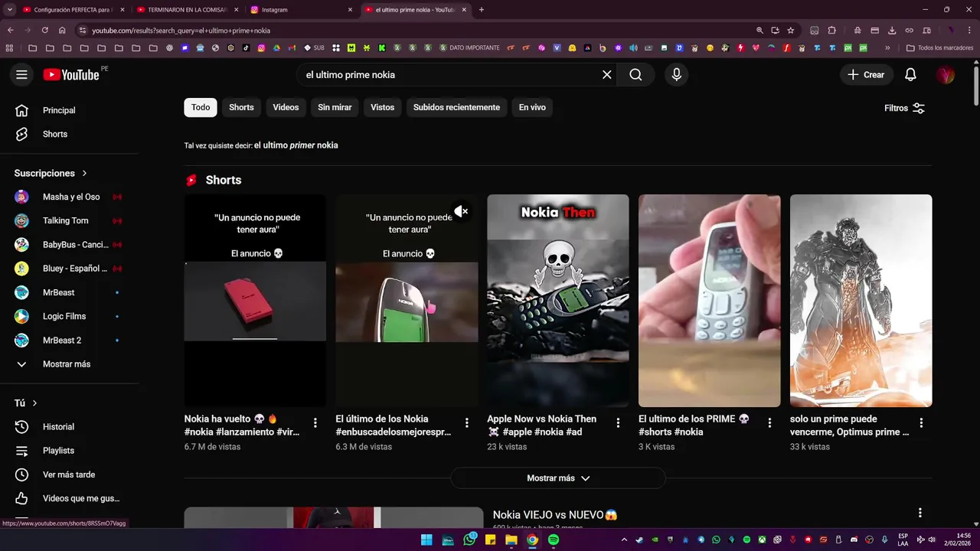Open Ver más tarde in sidebar

click(x=69, y=474)
